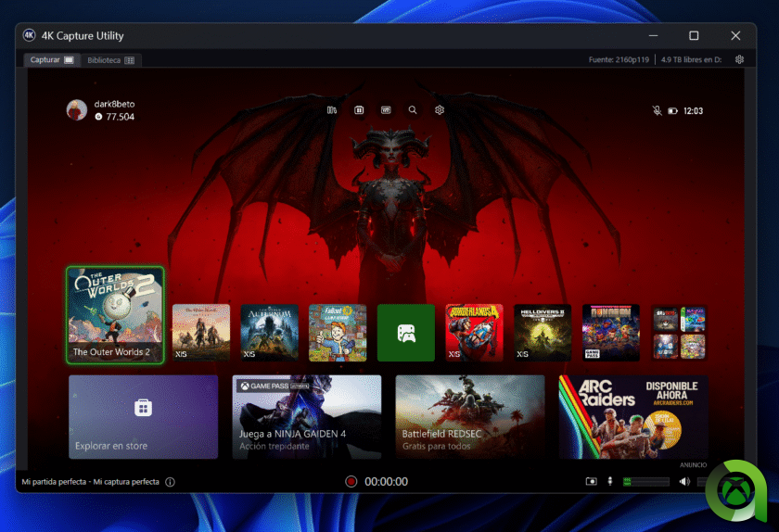Click the microphone icon in bottom bar

610,482
